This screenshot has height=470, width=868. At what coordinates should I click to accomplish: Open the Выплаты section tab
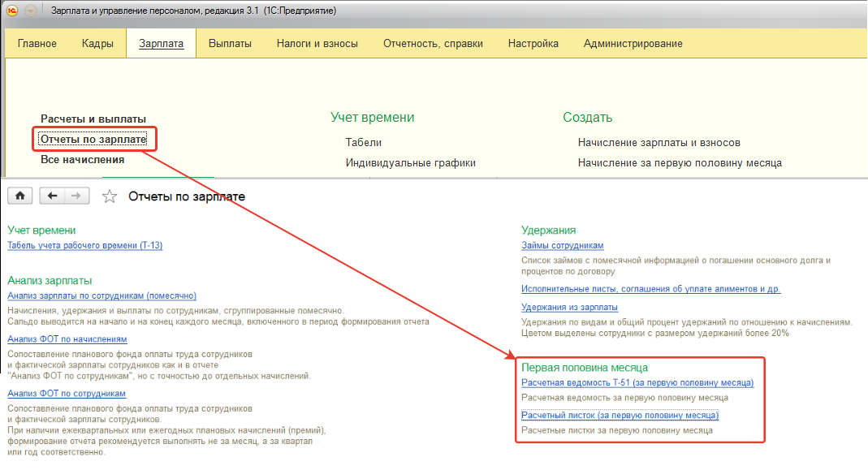pyautogui.click(x=230, y=44)
